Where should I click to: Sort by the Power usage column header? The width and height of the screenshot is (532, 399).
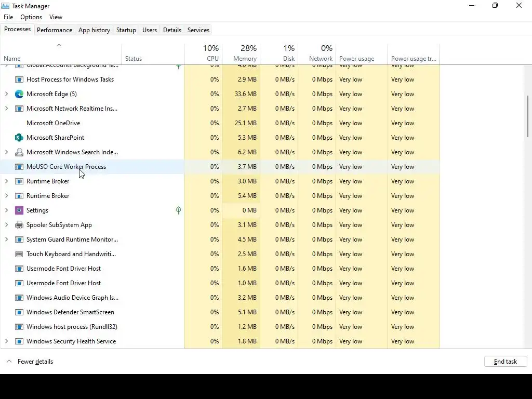[362, 54]
